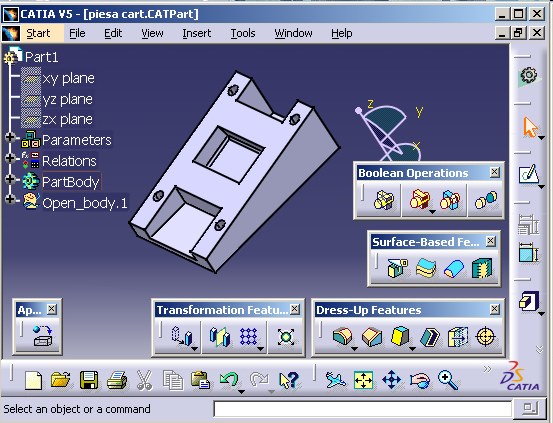This screenshot has height=423, width=553.
Task: Click the command input field
Action: coord(363,409)
